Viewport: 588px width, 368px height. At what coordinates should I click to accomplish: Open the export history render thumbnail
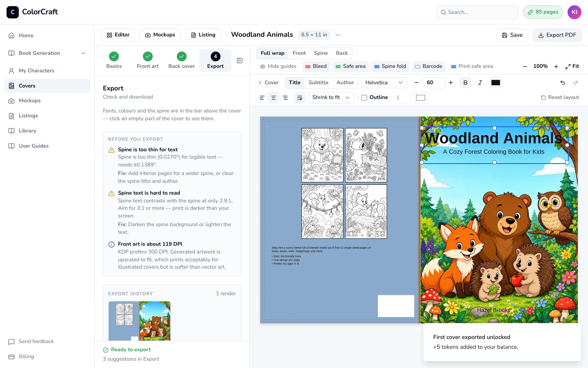[139, 321]
